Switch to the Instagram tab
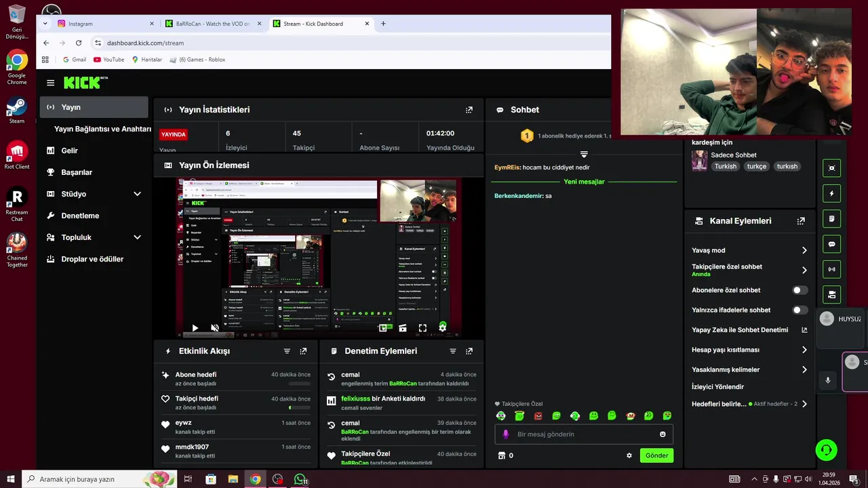 tap(105, 24)
